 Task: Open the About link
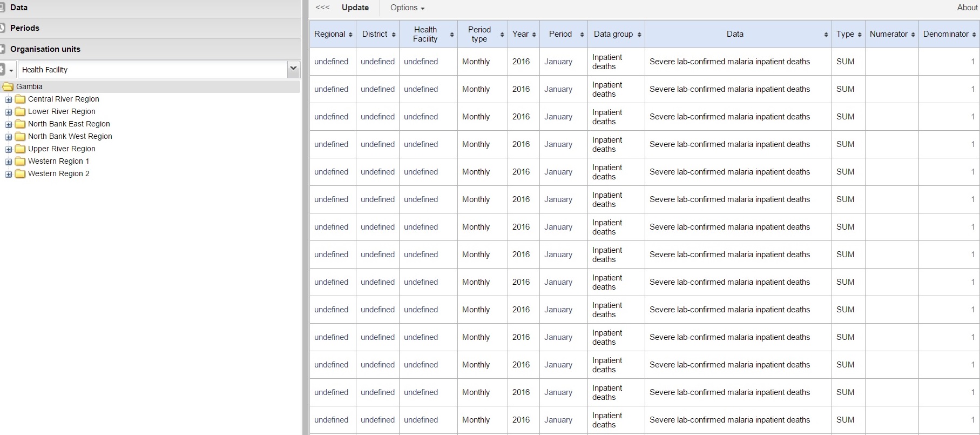[967, 8]
